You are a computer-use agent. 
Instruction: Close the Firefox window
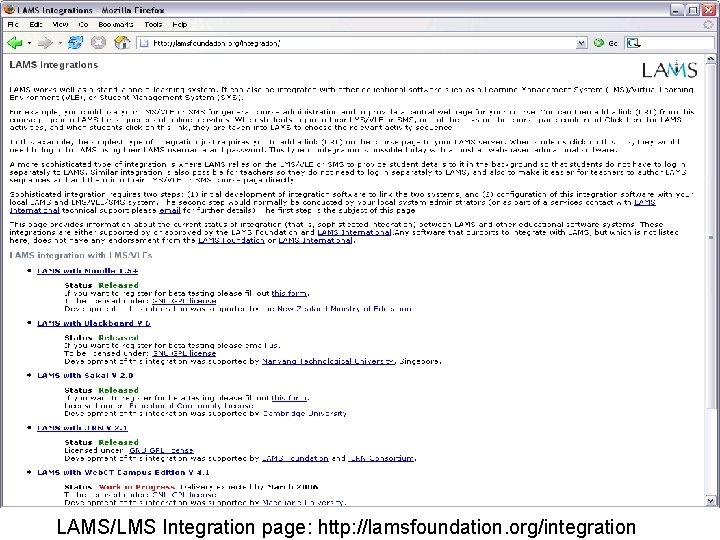tap(709, 10)
